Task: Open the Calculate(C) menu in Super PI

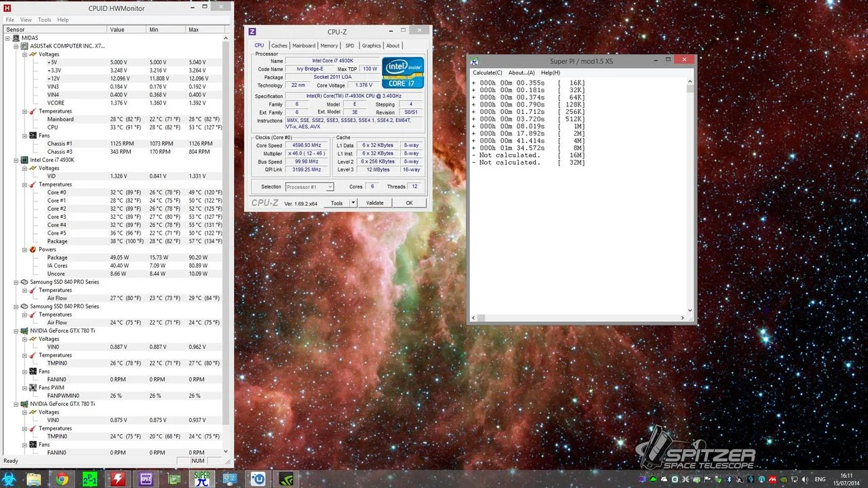Action: coord(488,73)
